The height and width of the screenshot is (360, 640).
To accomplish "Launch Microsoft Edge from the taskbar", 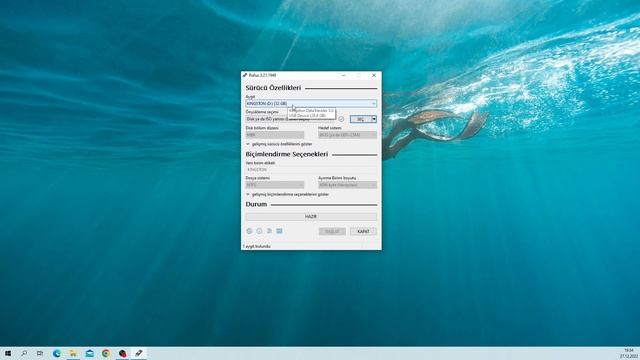I will point(57,353).
